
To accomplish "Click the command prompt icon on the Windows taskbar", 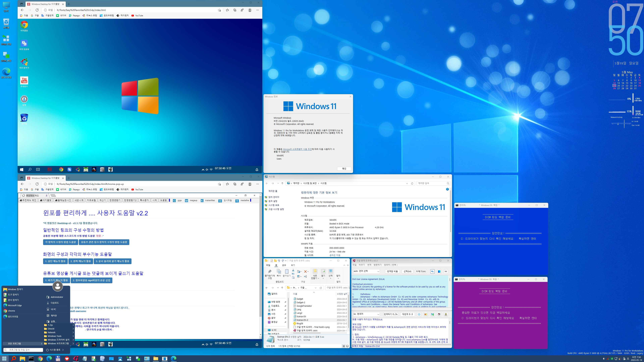I will (31, 358).
